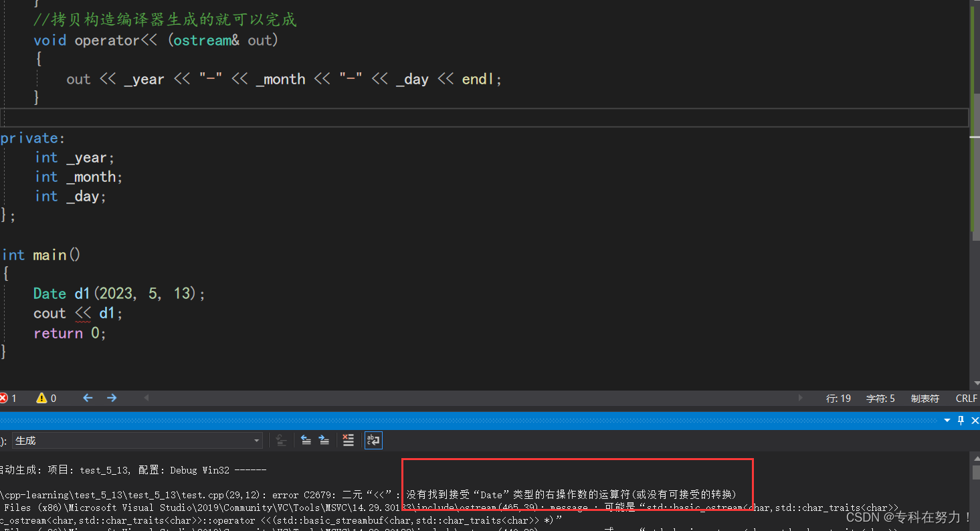The height and width of the screenshot is (531, 980).
Task: Go to next message in output
Action: coord(324,440)
